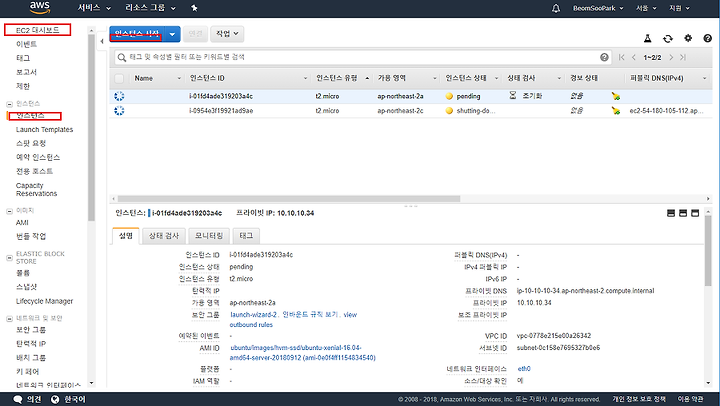
Task: Open the 서비스 dropdown menu
Action: tap(95, 8)
